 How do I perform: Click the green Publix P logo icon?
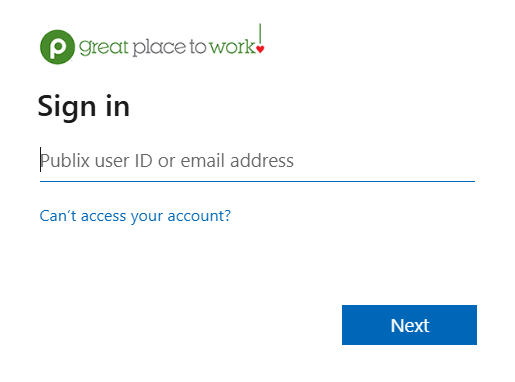tap(57, 47)
